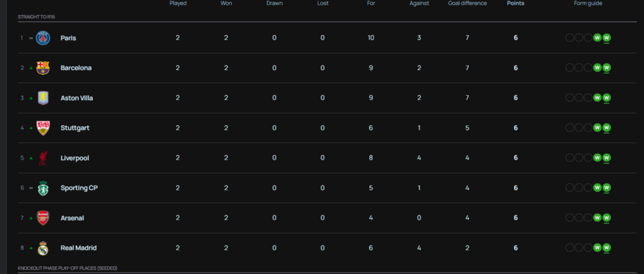The image size is (644, 274).
Task: Click the green up arrow beside Liverpool
Action: [x=31, y=157]
